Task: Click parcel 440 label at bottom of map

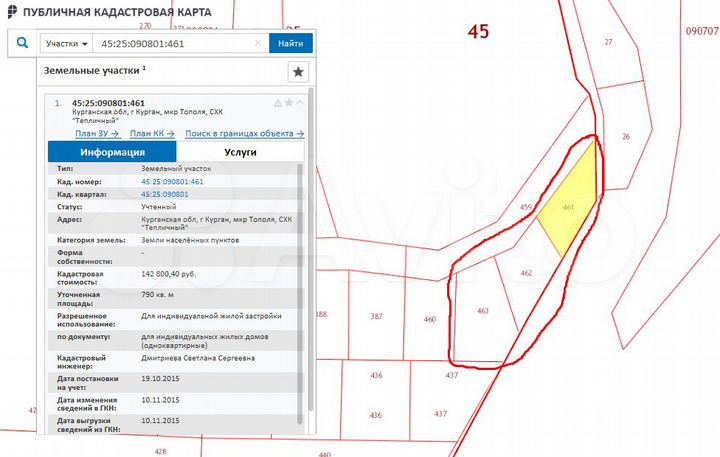Action: tap(325, 454)
